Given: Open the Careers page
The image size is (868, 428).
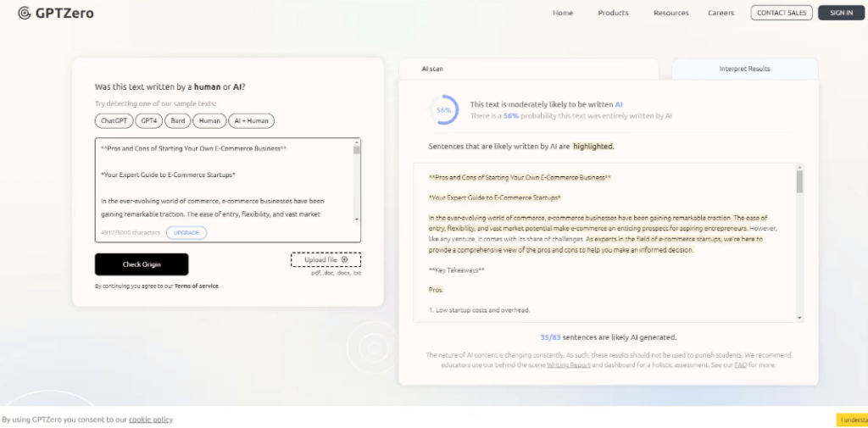Looking at the screenshot, I should [721, 13].
